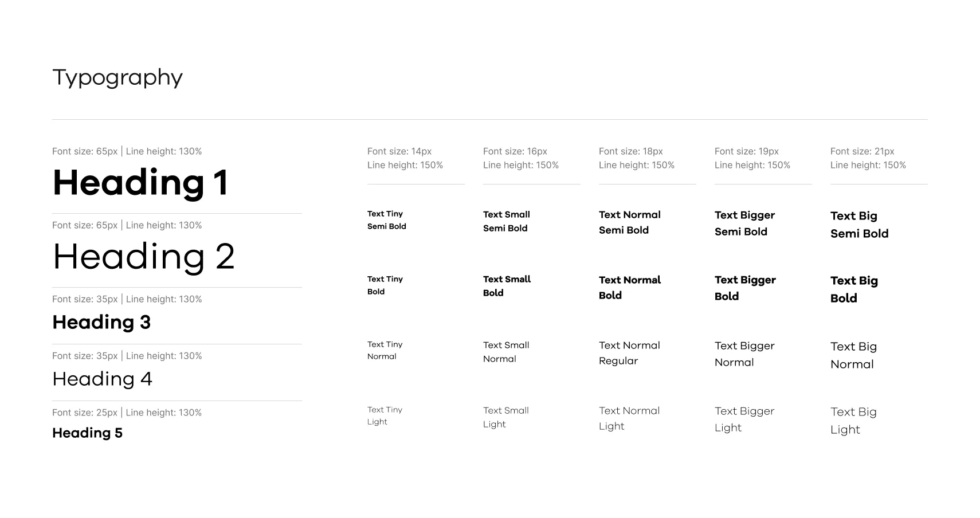This screenshot has width=980, height=518.
Task: Select the Heading 4 sample text
Action: click(102, 379)
